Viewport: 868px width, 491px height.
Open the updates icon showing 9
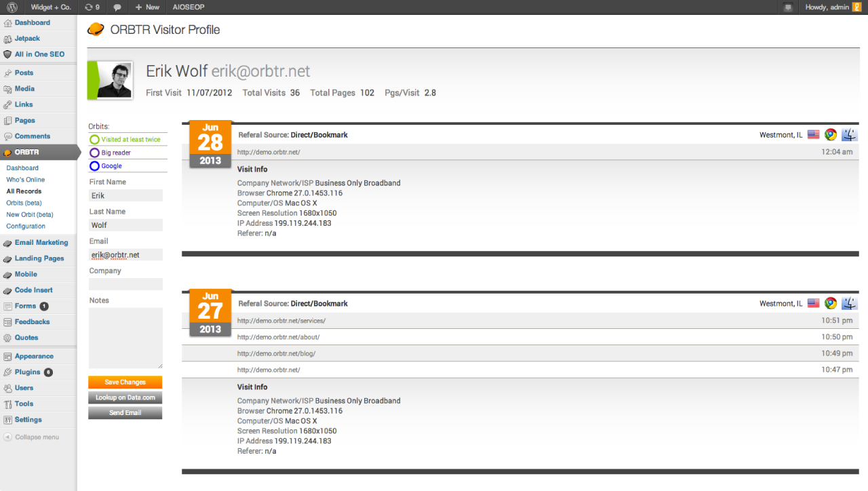(x=92, y=7)
